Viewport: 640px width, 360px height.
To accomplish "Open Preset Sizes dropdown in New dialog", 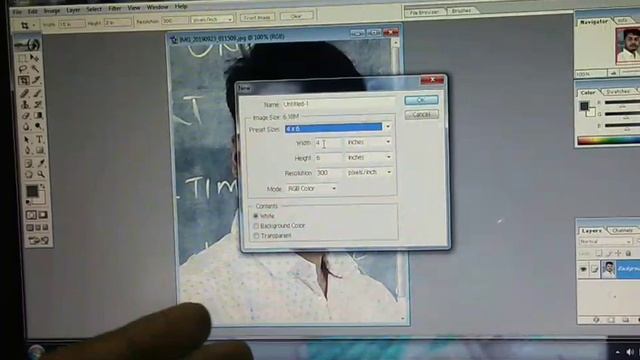I will point(388,127).
